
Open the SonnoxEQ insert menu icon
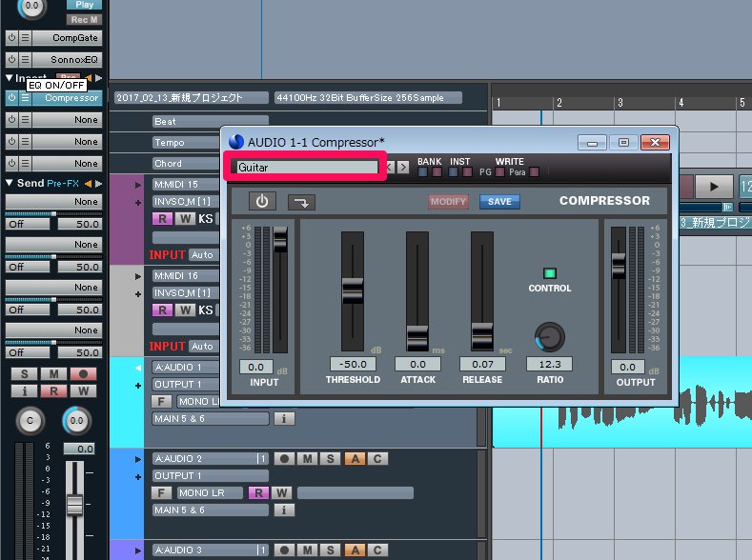coord(26,59)
